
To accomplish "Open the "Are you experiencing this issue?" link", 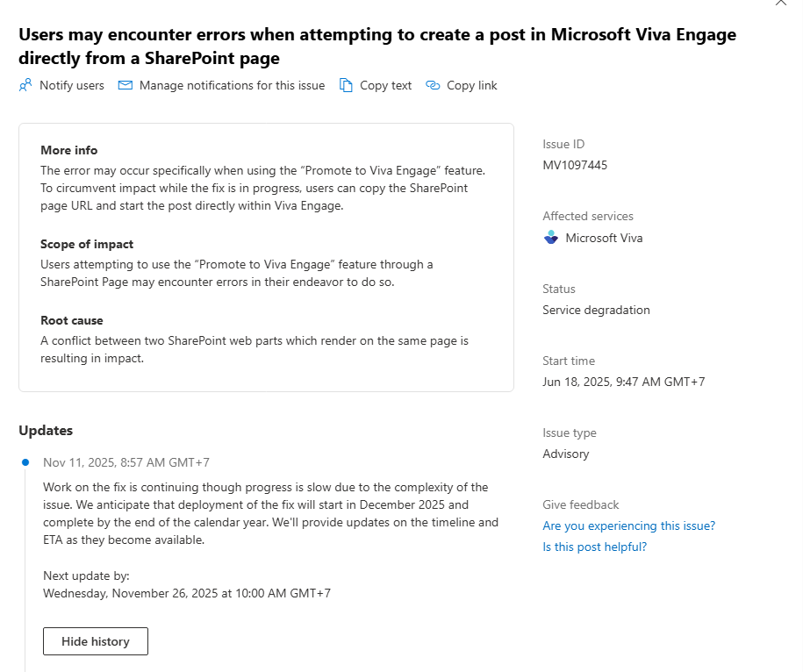I will coord(628,525).
